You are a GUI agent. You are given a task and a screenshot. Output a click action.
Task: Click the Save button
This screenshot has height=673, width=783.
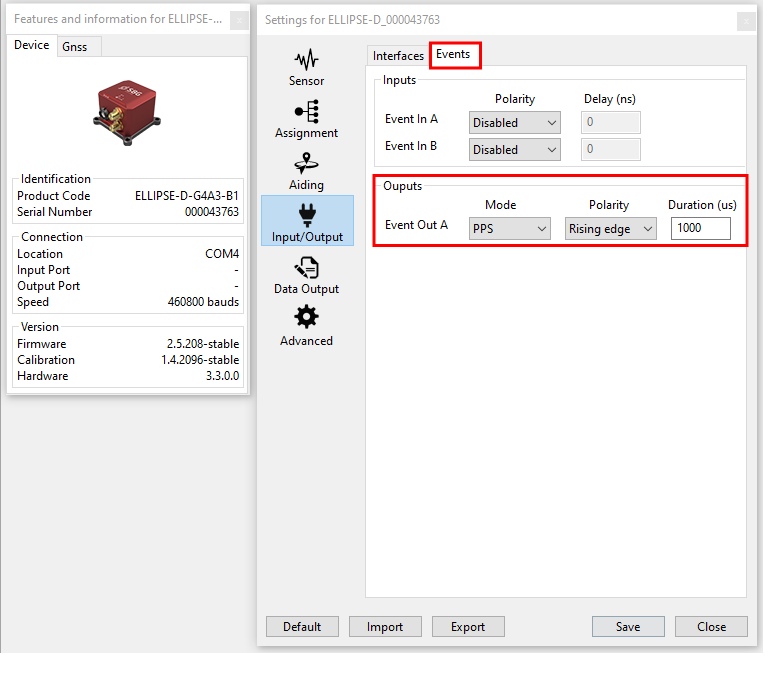(628, 627)
